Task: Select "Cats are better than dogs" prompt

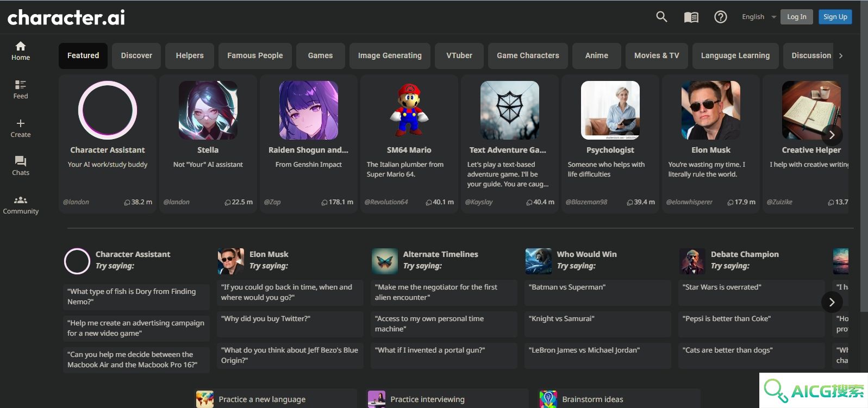Action: (x=752, y=355)
